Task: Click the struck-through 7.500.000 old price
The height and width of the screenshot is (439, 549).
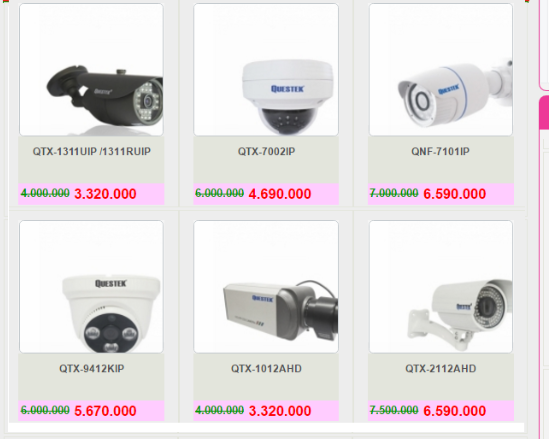Action: [x=394, y=410]
